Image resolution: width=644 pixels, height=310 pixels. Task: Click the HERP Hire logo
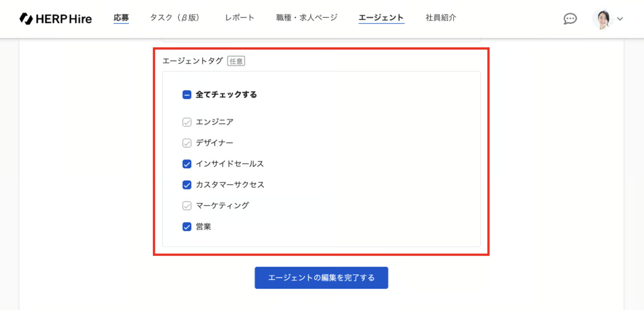(x=56, y=19)
